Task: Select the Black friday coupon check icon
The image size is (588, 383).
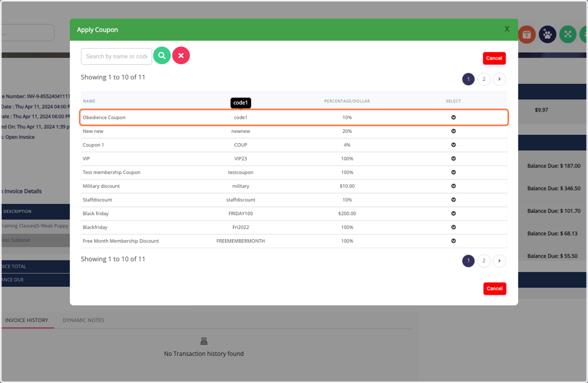Action: 453,214
